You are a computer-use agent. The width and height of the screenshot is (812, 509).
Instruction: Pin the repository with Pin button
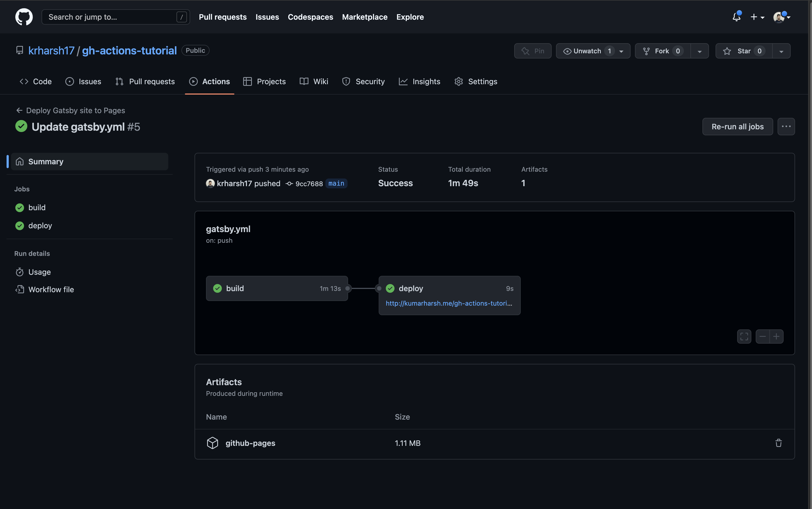pos(532,51)
